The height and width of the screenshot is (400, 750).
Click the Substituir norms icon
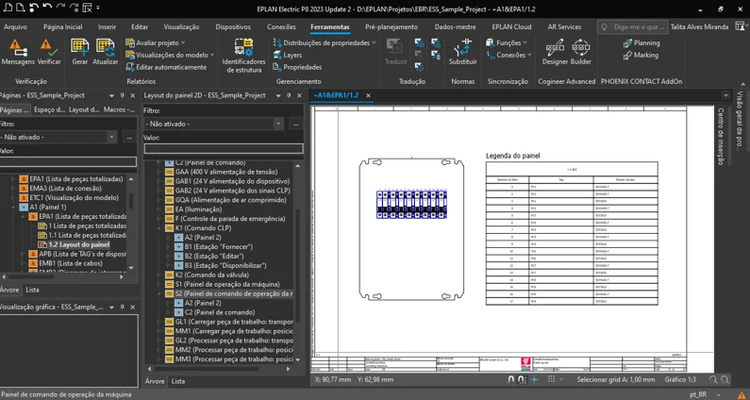tap(463, 52)
